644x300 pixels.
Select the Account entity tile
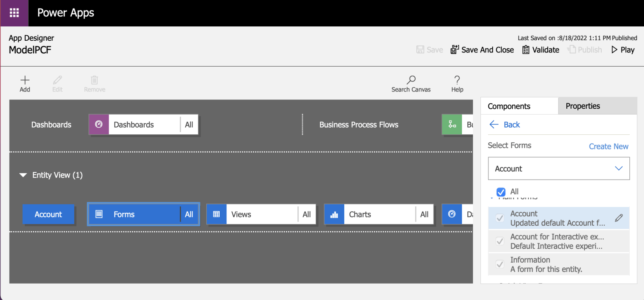point(48,214)
